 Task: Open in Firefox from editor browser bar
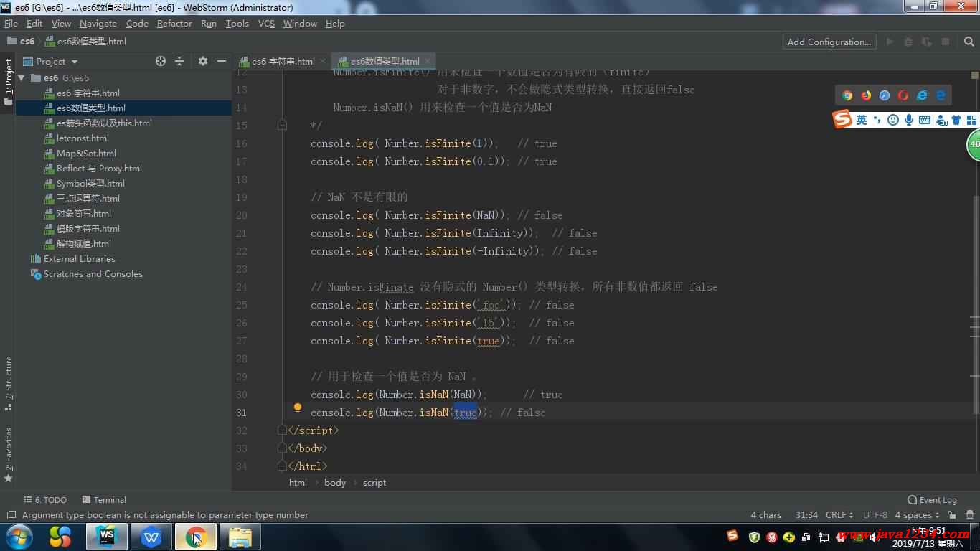[866, 95]
